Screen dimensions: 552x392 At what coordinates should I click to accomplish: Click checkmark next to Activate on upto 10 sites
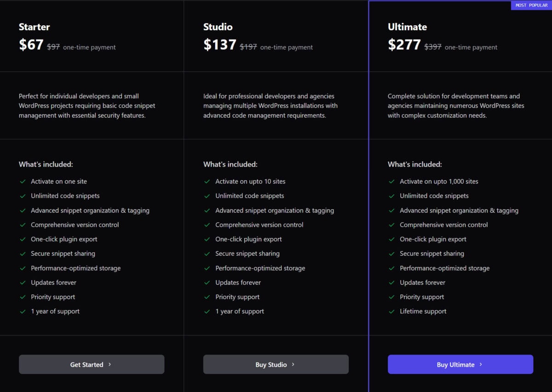[207, 182]
